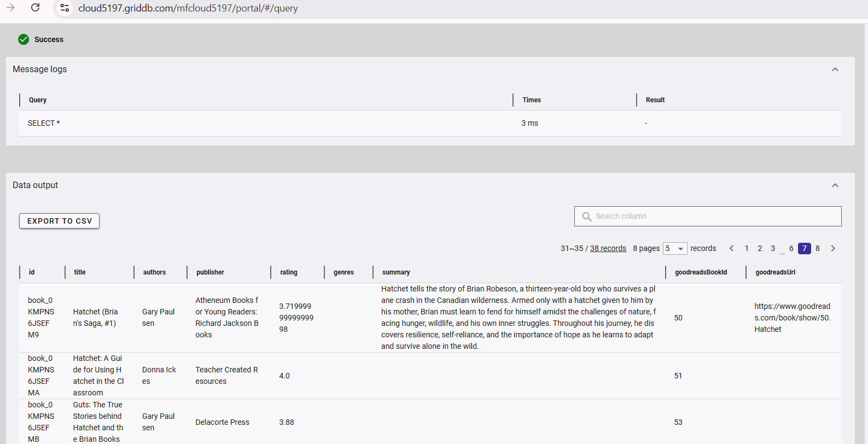Click the goodreadsBookId column header
Viewport: 868px width, 444px height.
(701, 272)
